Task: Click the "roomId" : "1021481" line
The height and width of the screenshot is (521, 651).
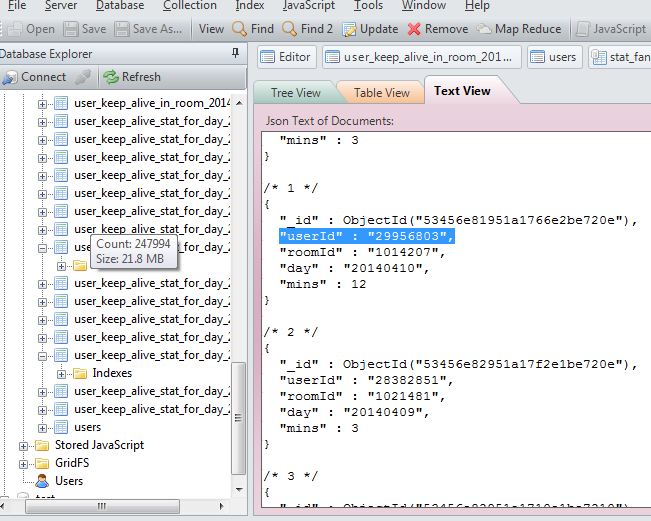Action: click(362, 396)
